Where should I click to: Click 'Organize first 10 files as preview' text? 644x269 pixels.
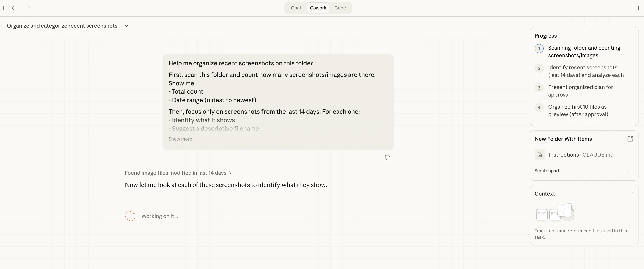tap(578, 111)
